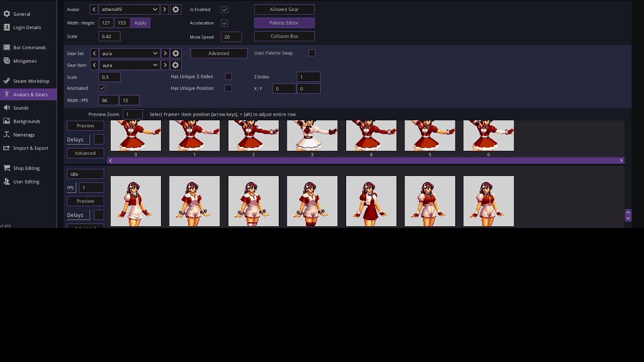Click the Bot Commands icon
644x362 pixels.
coord(7,47)
